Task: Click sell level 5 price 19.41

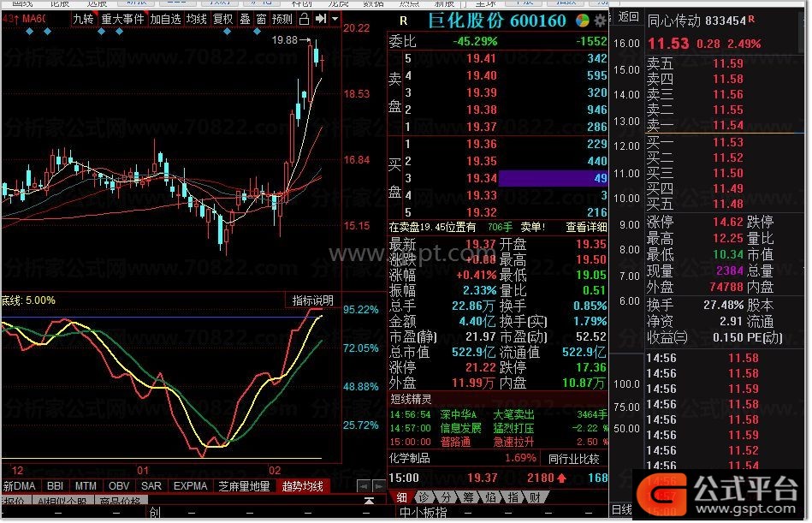Action: pyautogui.click(x=481, y=58)
